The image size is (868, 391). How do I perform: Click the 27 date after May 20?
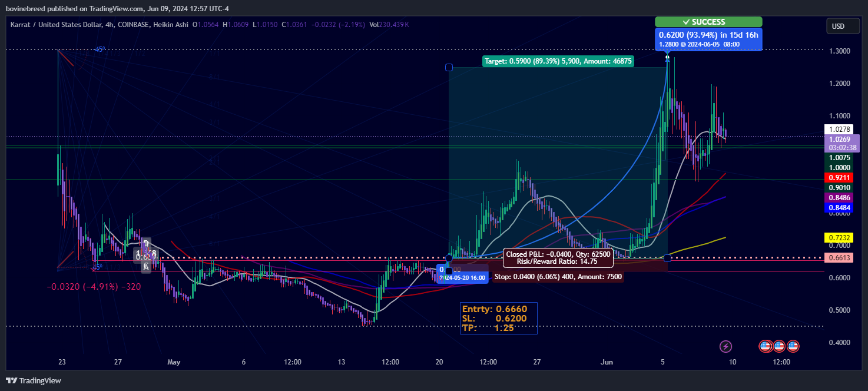(537, 362)
